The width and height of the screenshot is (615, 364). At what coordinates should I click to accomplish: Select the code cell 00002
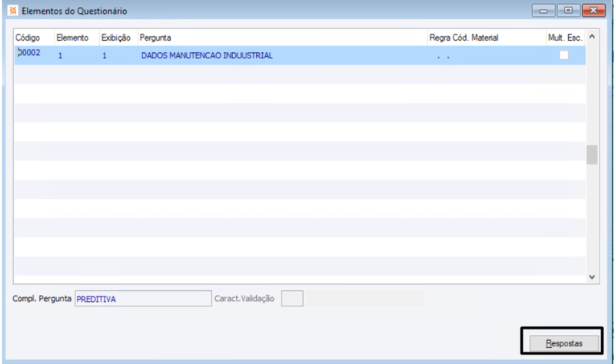pos(34,55)
